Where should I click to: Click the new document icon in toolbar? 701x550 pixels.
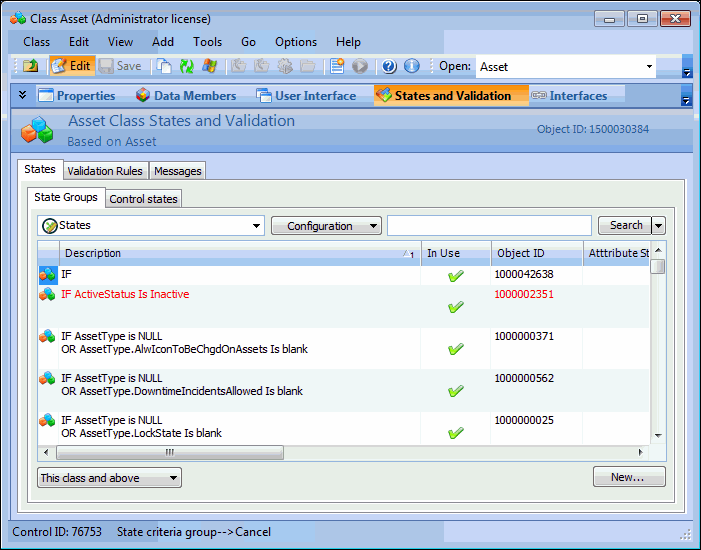(x=164, y=66)
